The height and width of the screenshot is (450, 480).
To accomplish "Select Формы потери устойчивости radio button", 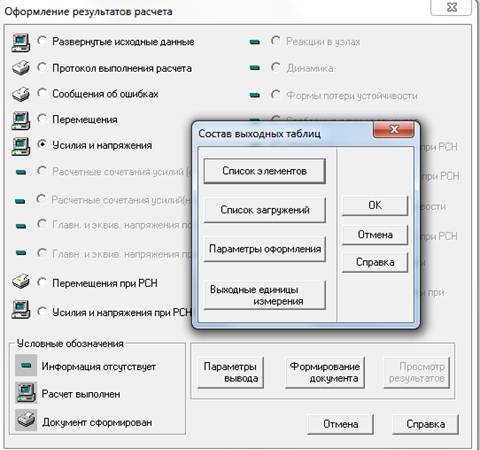I will click(276, 94).
